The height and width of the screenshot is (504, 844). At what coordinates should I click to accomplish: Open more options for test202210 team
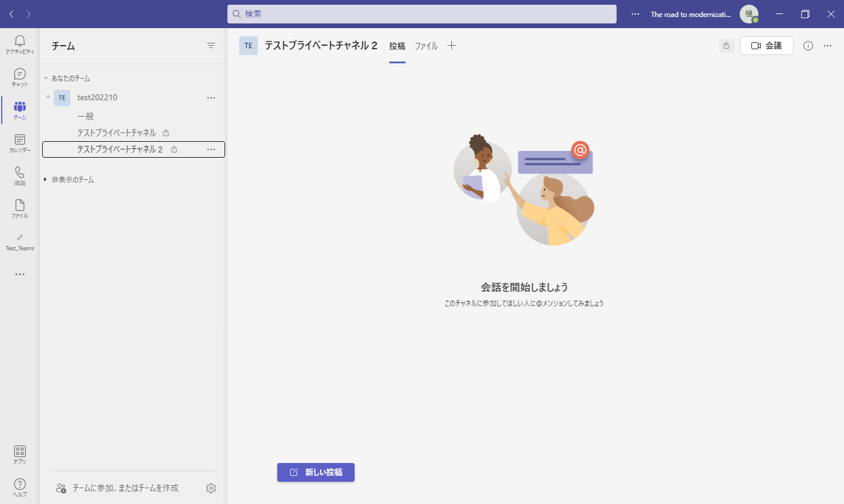[211, 98]
